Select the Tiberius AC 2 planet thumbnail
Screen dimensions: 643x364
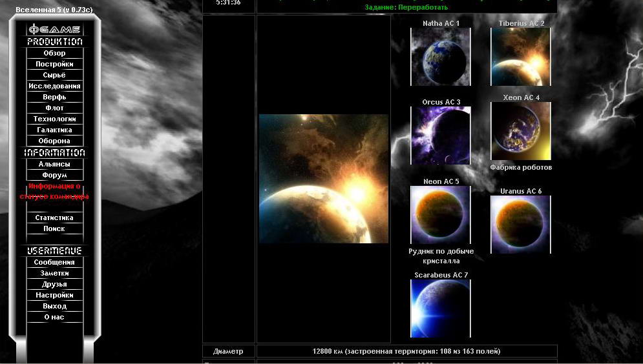(521, 57)
